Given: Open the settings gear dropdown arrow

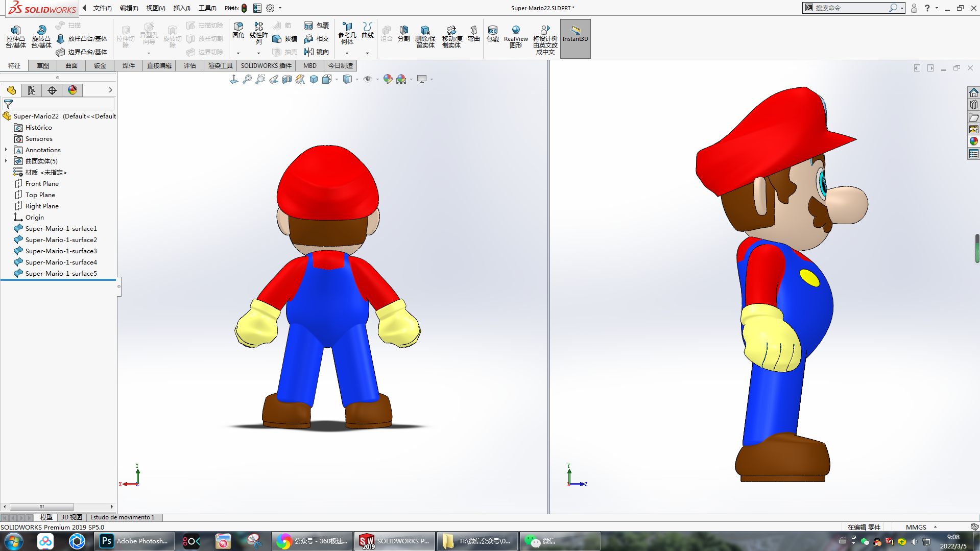Looking at the screenshot, I should tap(280, 8).
